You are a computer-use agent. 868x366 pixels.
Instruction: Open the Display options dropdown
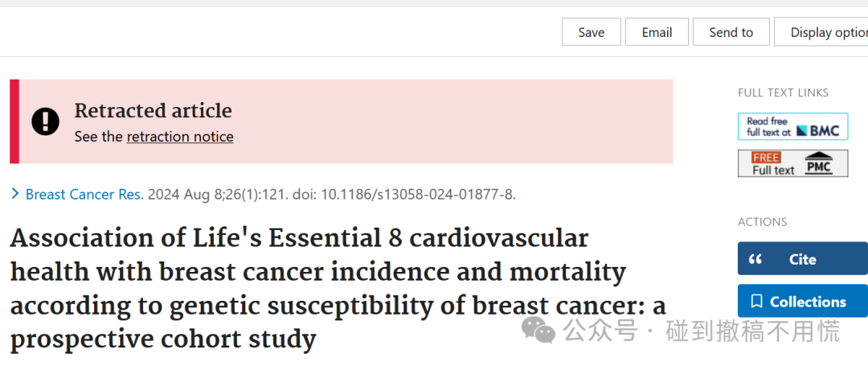tap(821, 32)
